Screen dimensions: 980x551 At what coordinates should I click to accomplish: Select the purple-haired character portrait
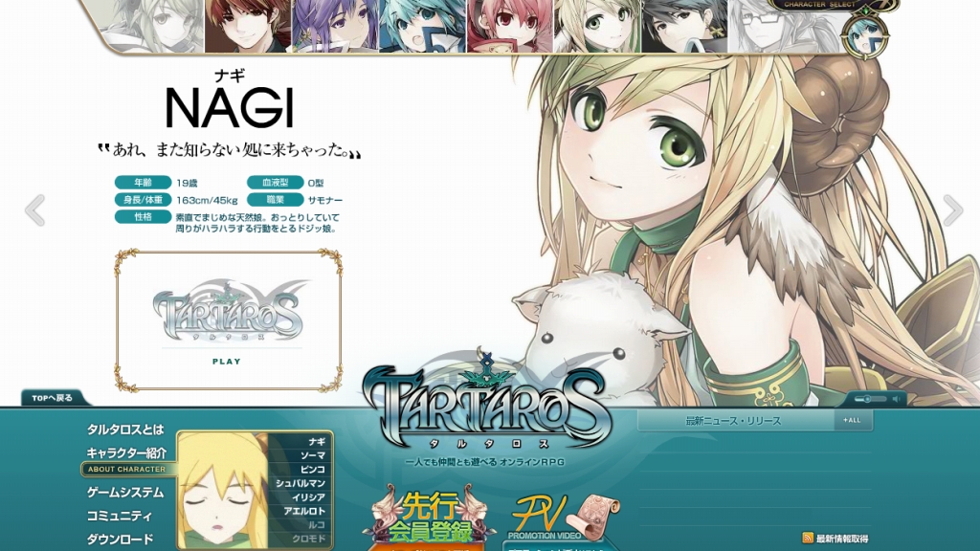click(x=334, y=26)
